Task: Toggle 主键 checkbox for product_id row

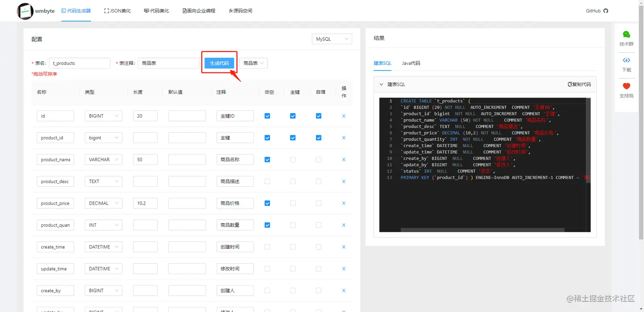Action: [x=293, y=138]
